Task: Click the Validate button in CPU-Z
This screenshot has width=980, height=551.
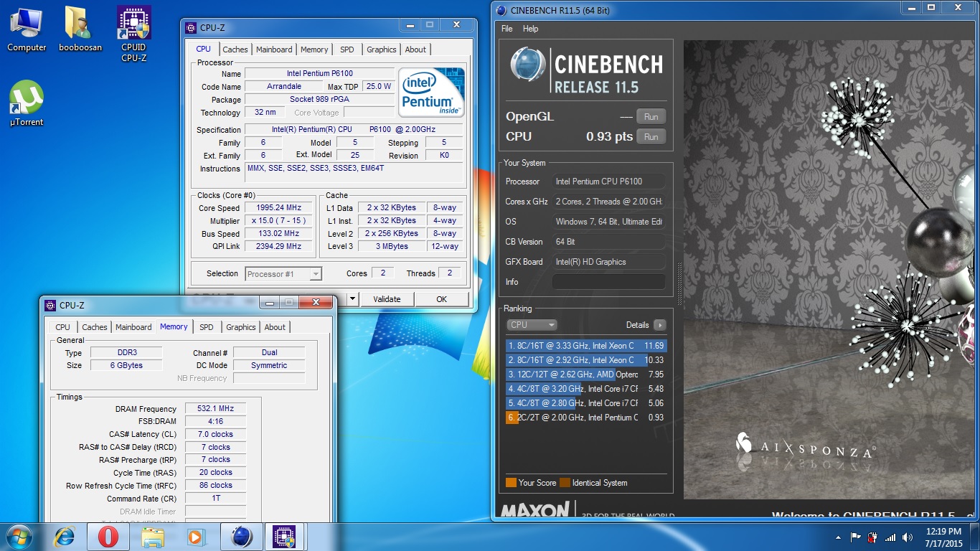Action: tap(387, 299)
